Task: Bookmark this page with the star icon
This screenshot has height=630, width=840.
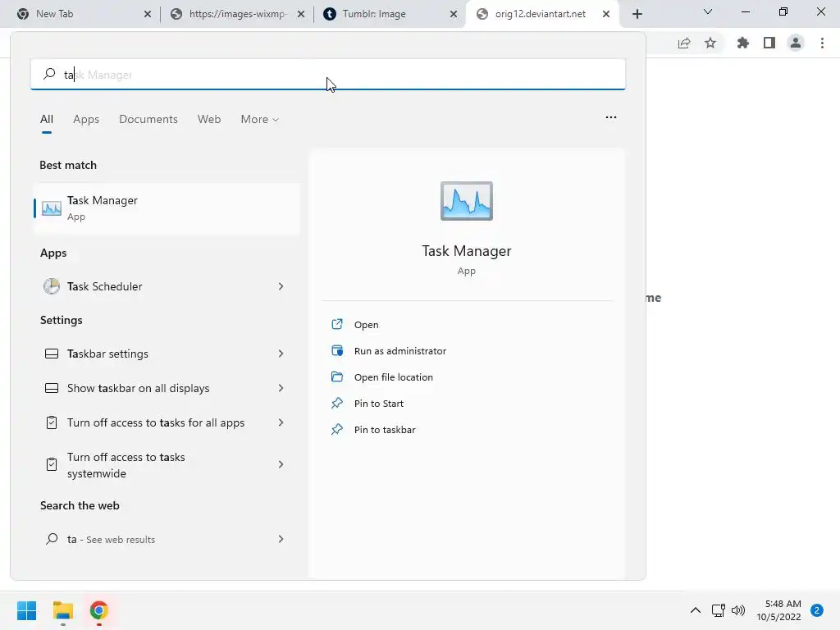Action: click(710, 43)
